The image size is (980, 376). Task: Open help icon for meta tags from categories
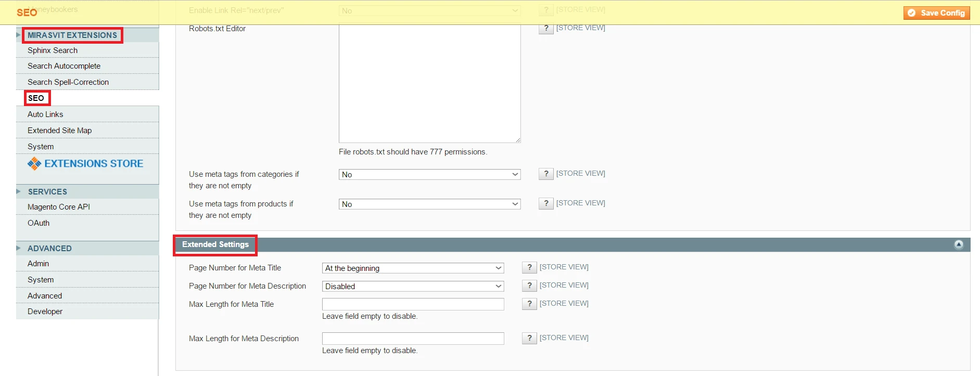pyautogui.click(x=546, y=174)
